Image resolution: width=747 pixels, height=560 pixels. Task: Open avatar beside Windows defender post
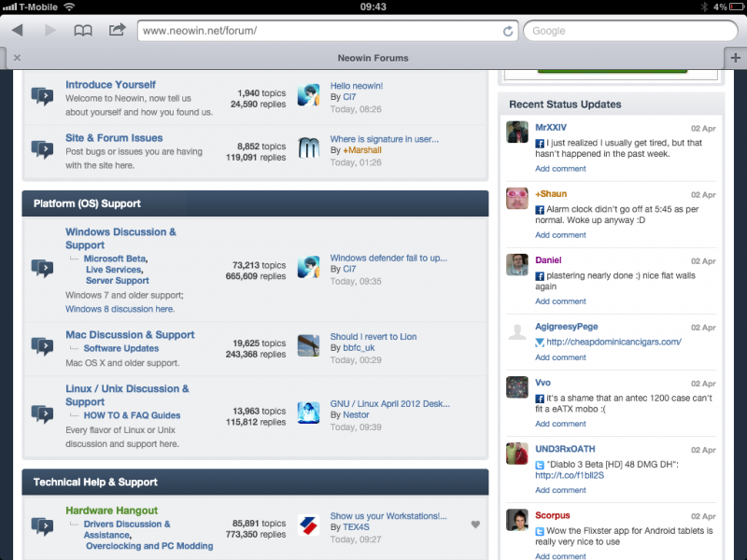coord(308,267)
